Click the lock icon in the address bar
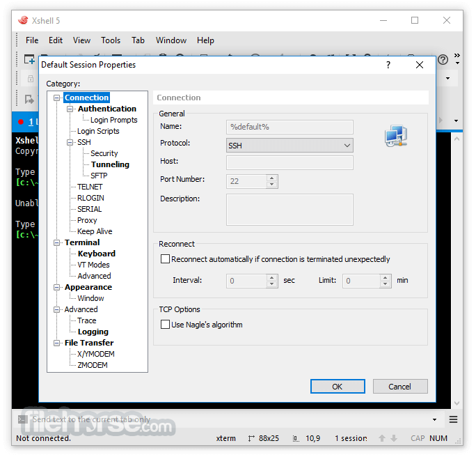Viewport: 476px width, 457px height. (31, 79)
